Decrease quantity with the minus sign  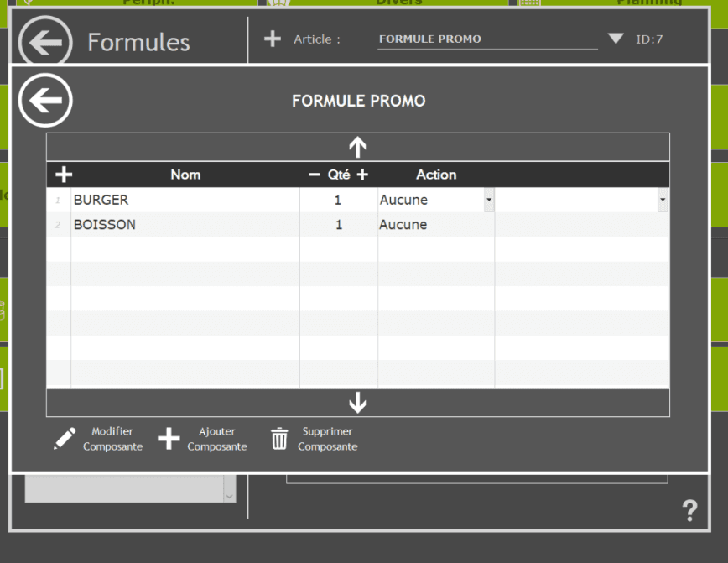(315, 175)
